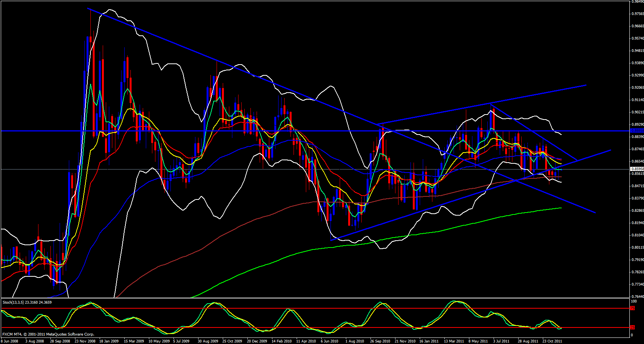Click the stochastic lower level 25 tag

(x=632, y=327)
